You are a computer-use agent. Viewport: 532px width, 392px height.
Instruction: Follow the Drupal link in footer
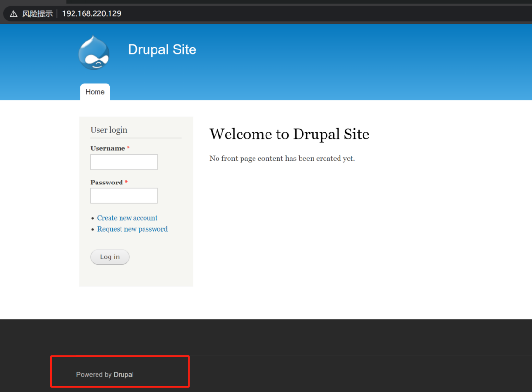pyautogui.click(x=123, y=374)
